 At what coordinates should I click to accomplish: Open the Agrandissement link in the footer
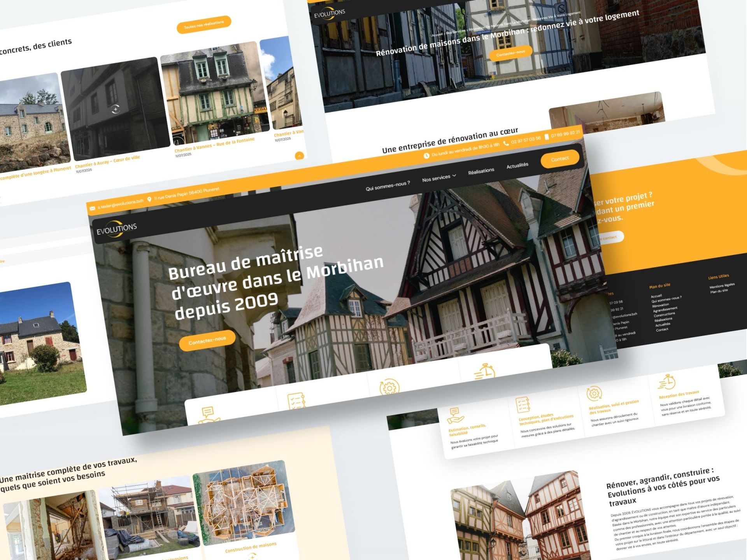pos(665,310)
